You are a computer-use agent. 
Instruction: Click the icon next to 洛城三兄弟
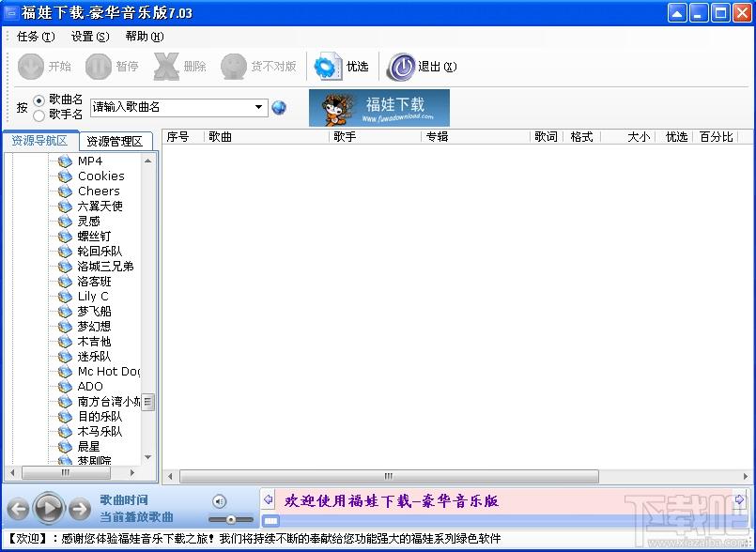click(x=65, y=267)
